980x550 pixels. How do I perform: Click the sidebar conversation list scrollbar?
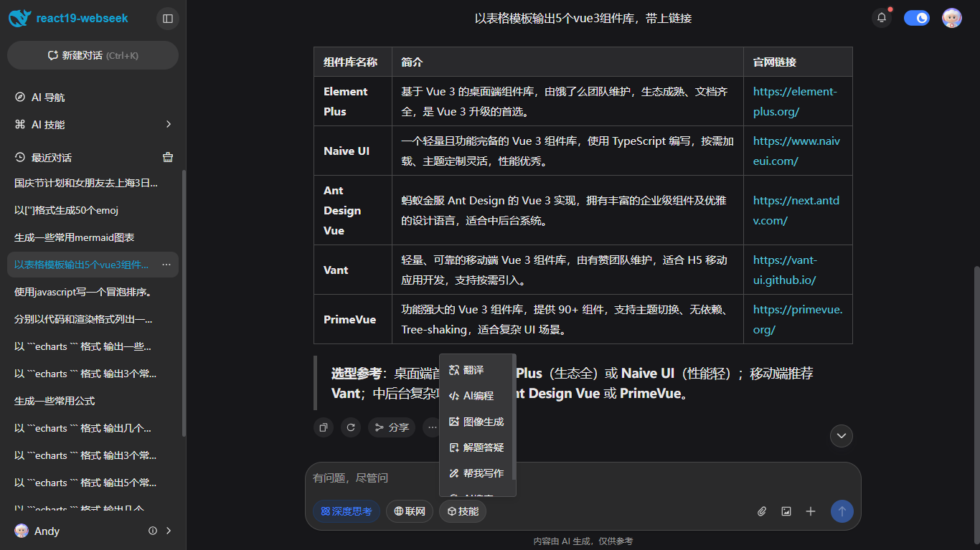tap(184, 303)
